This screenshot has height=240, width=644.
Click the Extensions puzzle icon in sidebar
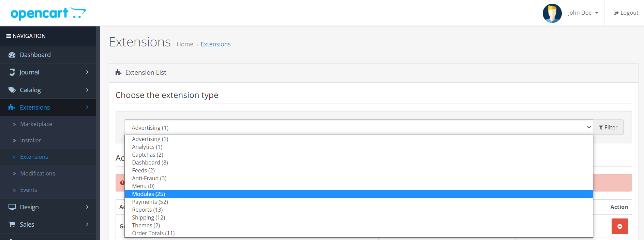12,107
